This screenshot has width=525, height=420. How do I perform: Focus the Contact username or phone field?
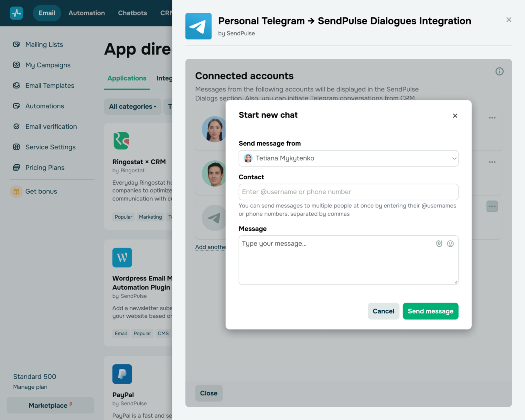tap(348, 192)
